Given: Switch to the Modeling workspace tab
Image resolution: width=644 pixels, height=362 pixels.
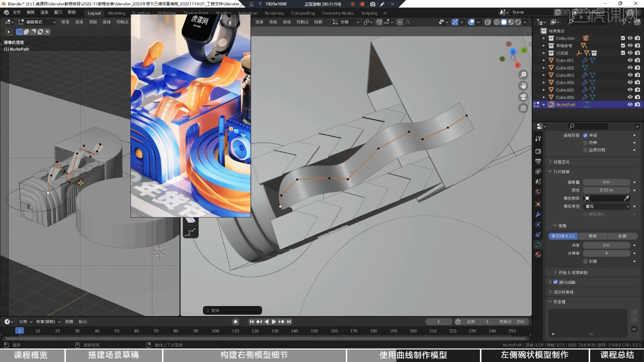Looking at the screenshot, I should coord(116,13).
